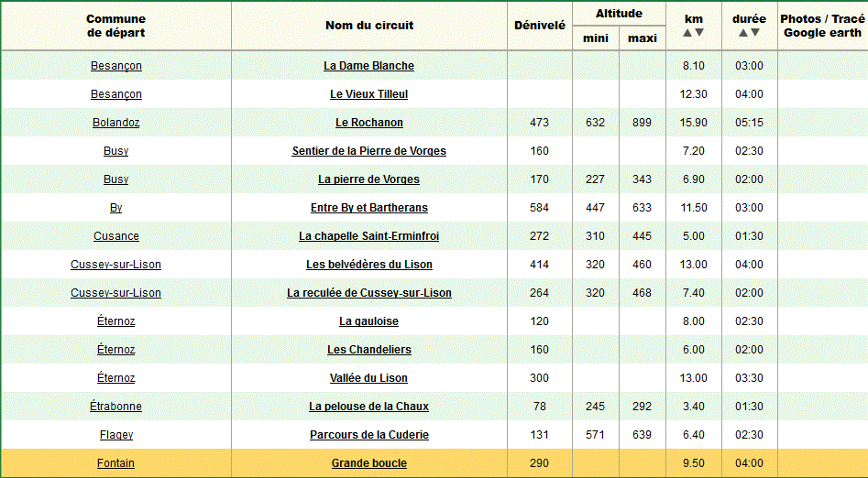
Task: Click Éternoz commune in Vallée du Lison row
Action: tap(116, 378)
